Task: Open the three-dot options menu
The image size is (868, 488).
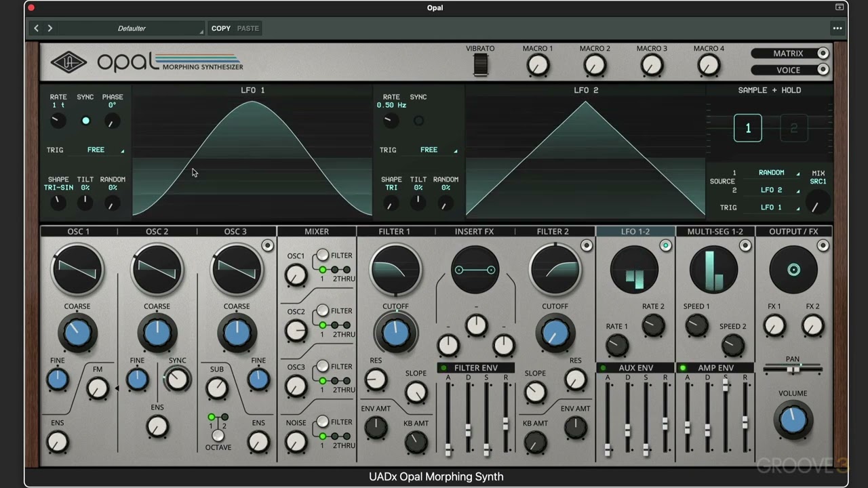Action: 837,28
